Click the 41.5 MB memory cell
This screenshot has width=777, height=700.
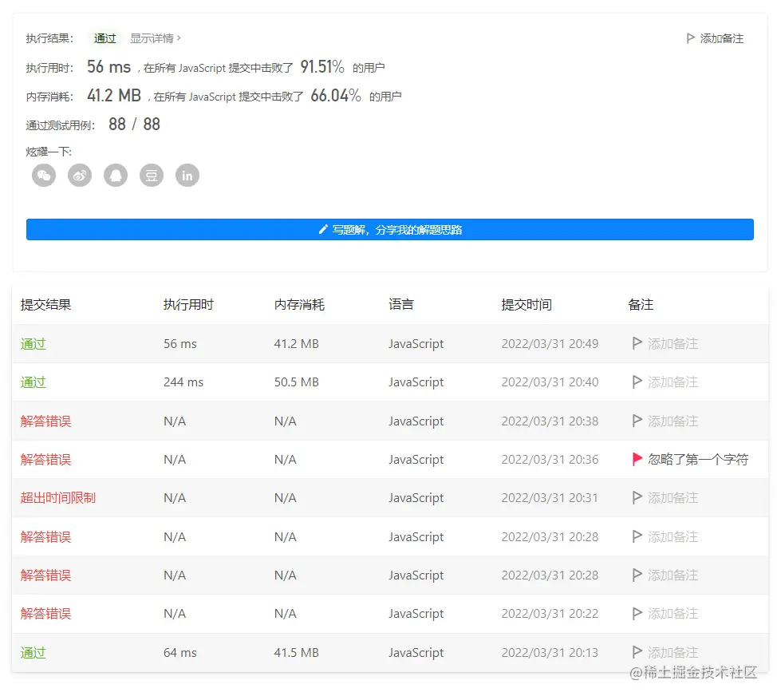(296, 652)
